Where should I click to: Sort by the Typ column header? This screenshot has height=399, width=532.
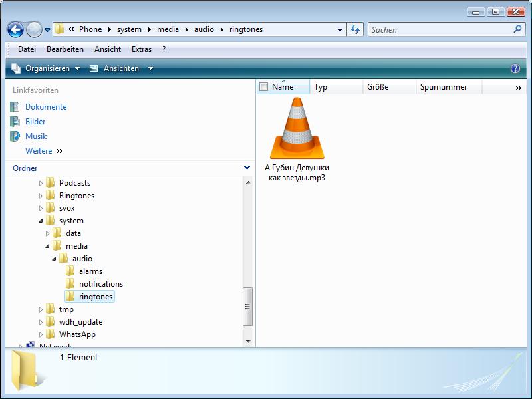336,87
